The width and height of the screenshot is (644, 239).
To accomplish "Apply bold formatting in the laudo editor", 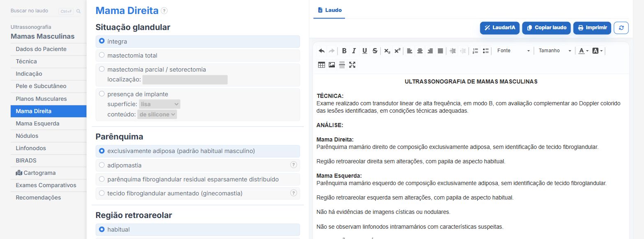I will (x=344, y=51).
